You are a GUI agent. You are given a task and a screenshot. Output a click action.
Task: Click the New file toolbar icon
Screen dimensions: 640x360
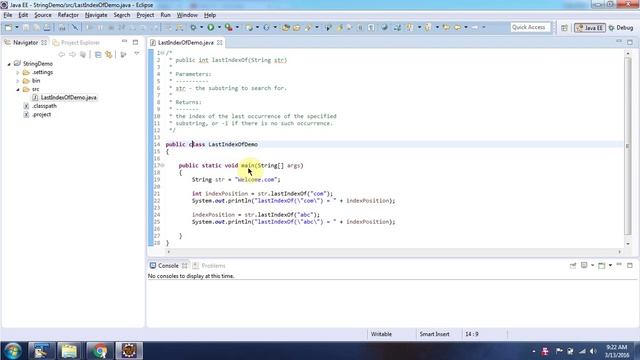click(8, 27)
